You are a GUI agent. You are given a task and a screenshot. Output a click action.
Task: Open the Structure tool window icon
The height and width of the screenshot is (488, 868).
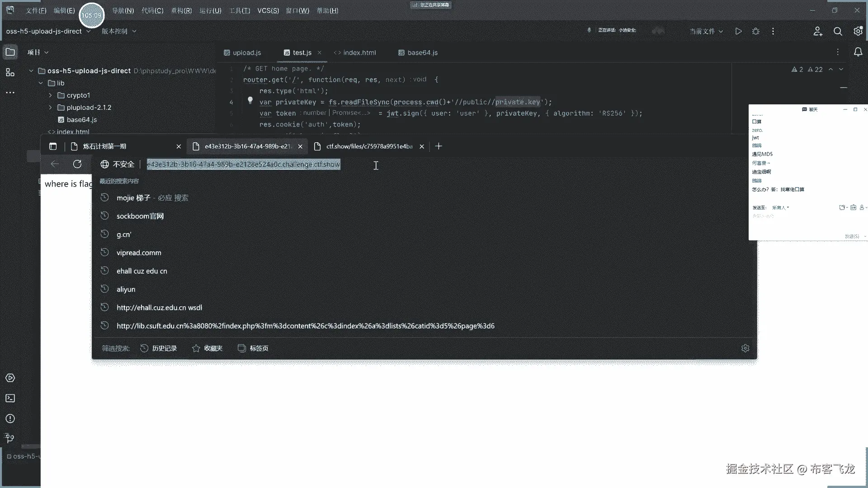10,72
